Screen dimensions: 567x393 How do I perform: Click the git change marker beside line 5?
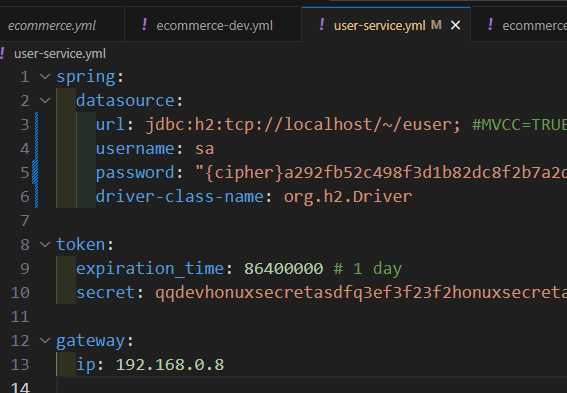35,172
